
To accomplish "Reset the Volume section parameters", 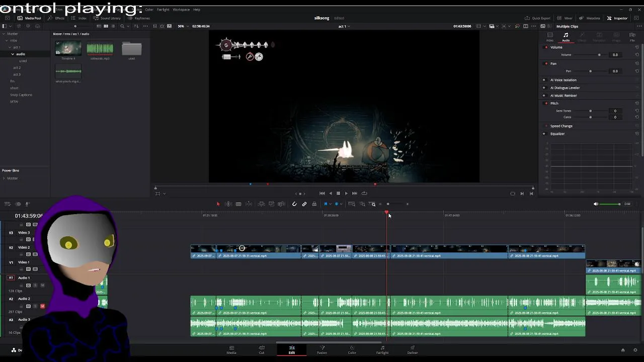I will [637, 47].
